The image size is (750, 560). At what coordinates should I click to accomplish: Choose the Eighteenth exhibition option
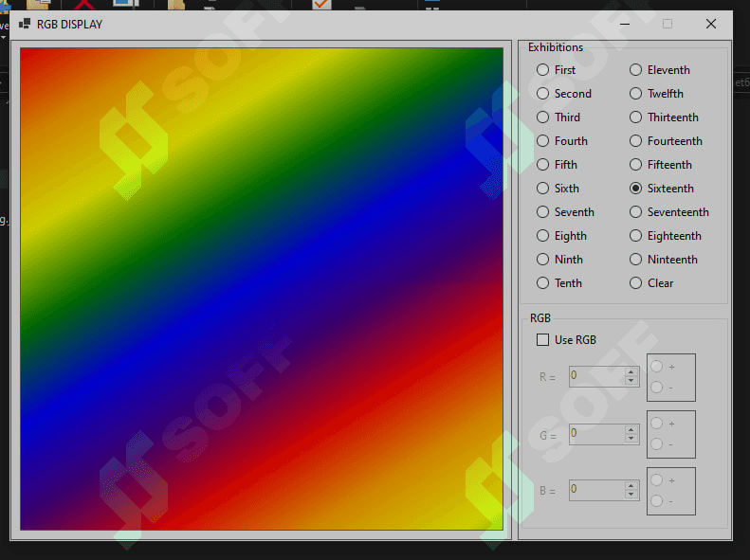(635, 236)
